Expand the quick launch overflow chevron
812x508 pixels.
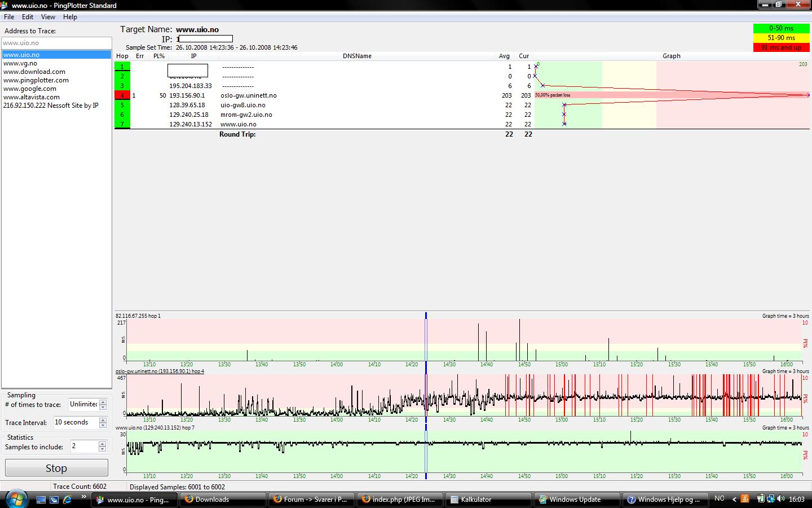point(84,497)
